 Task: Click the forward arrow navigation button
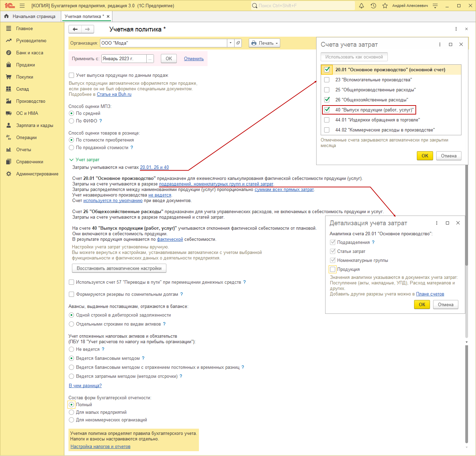[x=88, y=29]
